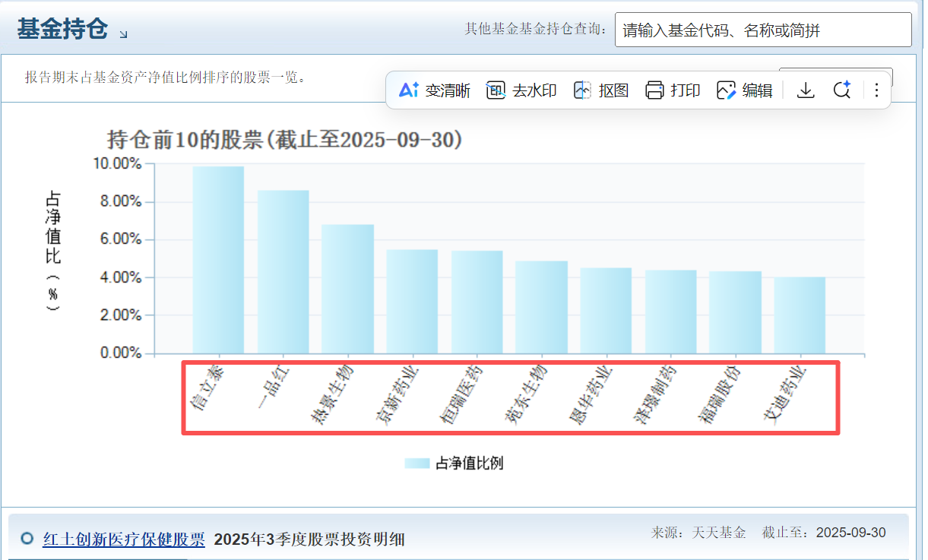This screenshot has width=928, height=560.
Task: Open the 红土创新医疗保健股票 fund link
Action: click(124, 539)
